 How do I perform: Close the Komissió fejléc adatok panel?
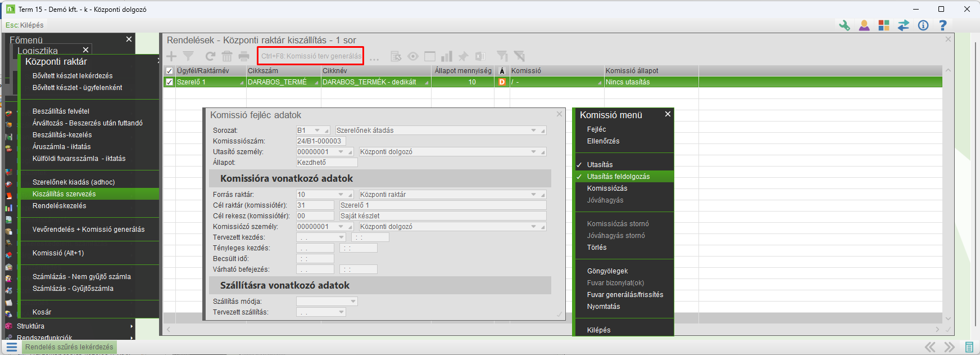pyautogui.click(x=559, y=114)
